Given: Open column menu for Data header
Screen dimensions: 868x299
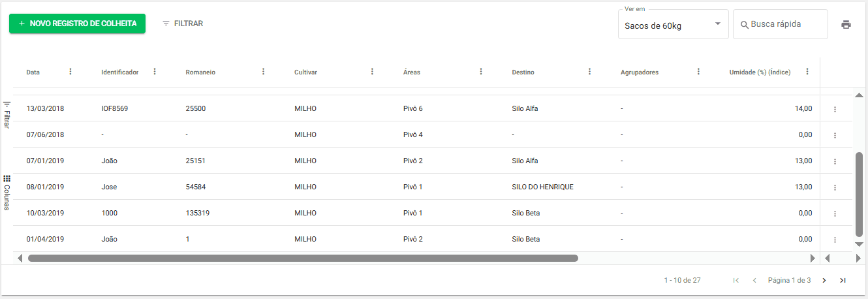Looking at the screenshot, I should (70, 72).
